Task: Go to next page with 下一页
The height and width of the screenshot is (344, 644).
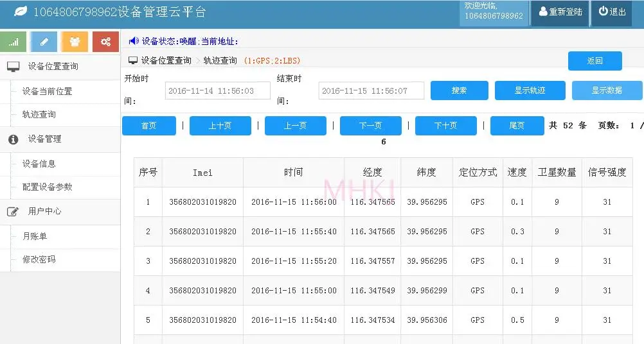Action: coord(370,125)
